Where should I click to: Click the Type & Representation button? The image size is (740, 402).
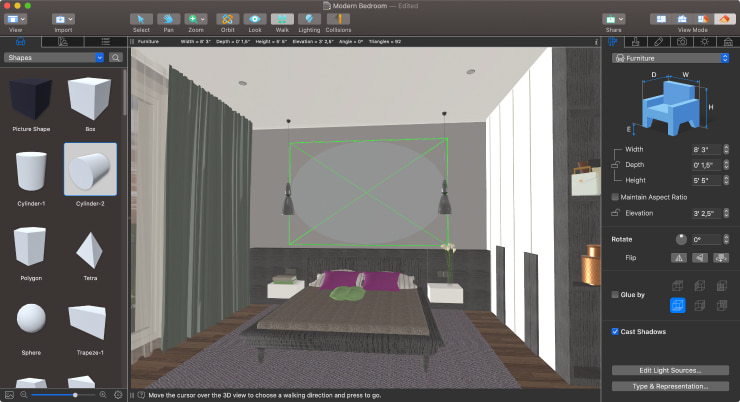670,386
